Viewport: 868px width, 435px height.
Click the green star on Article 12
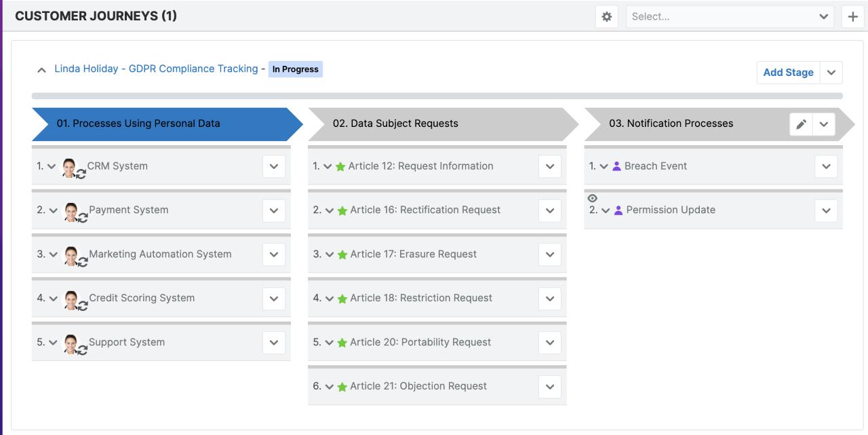click(340, 166)
